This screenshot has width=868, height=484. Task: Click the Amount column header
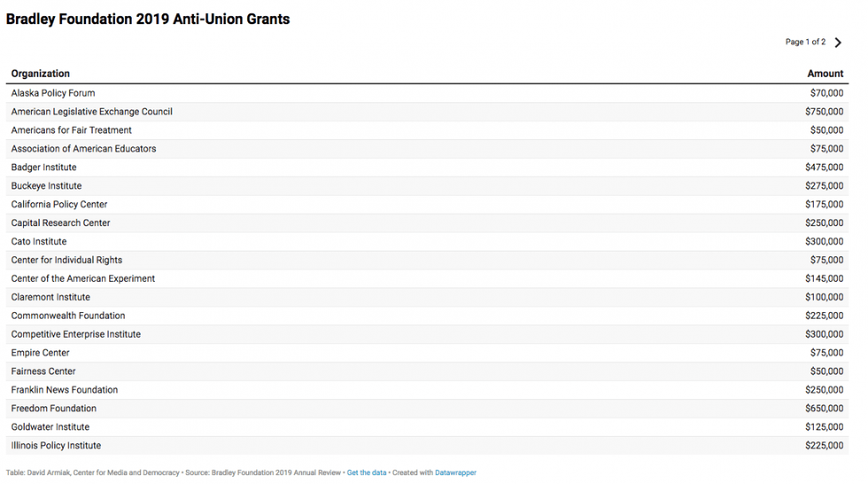825,74
